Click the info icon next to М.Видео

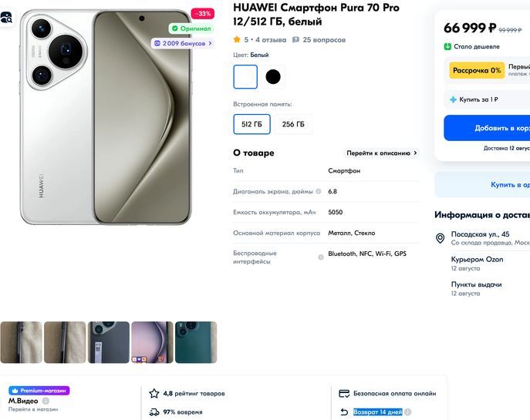pos(46,401)
